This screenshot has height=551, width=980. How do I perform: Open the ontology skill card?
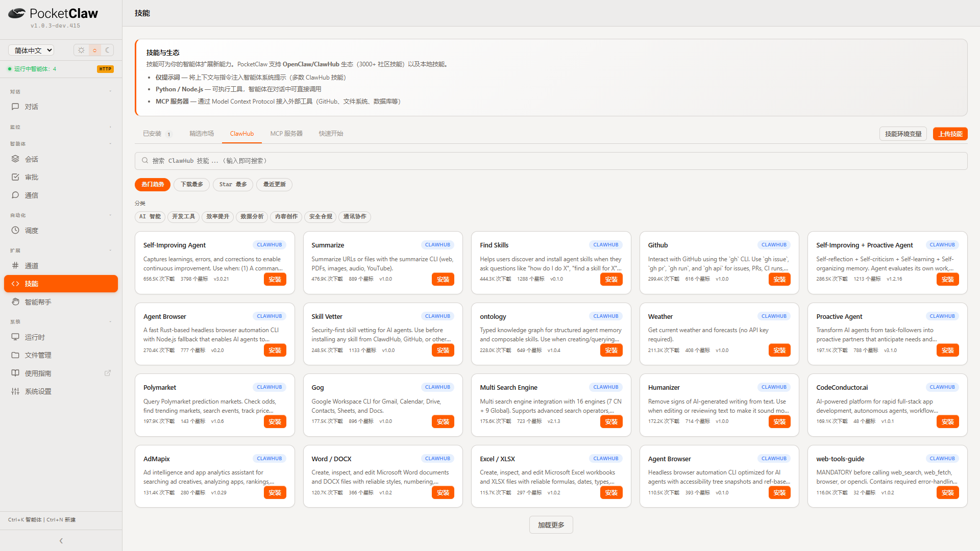pos(551,334)
